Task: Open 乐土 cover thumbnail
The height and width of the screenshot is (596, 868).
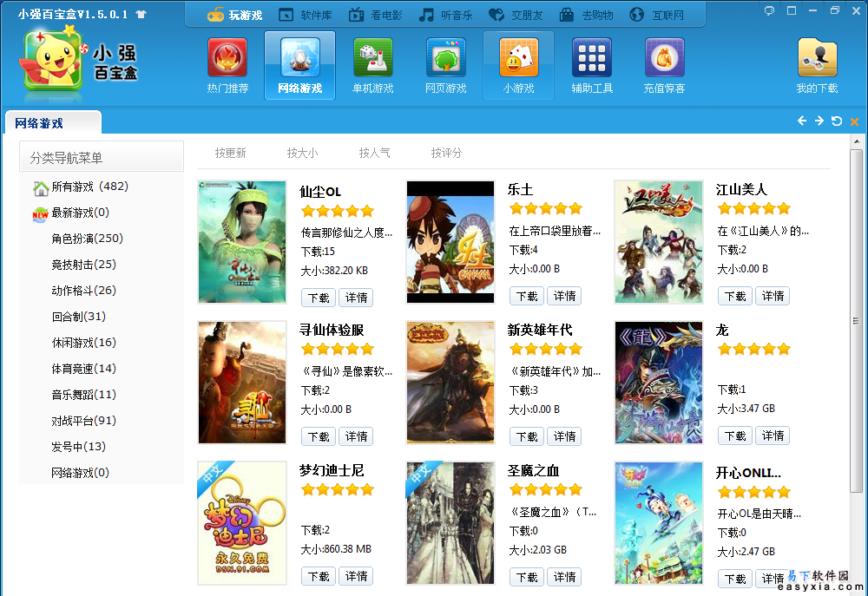Action: pos(450,242)
